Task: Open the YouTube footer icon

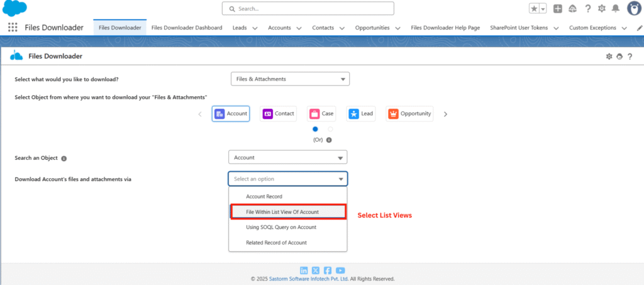Action: coord(340,271)
